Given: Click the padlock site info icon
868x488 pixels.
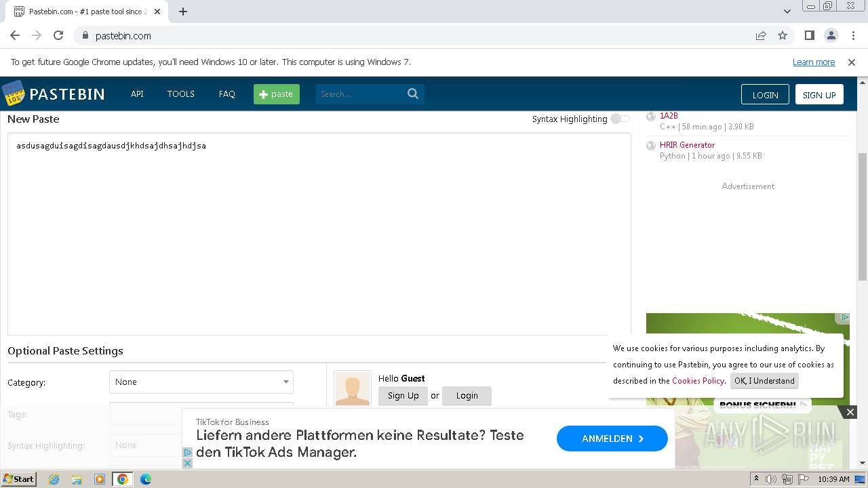Looking at the screenshot, I should [x=85, y=36].
